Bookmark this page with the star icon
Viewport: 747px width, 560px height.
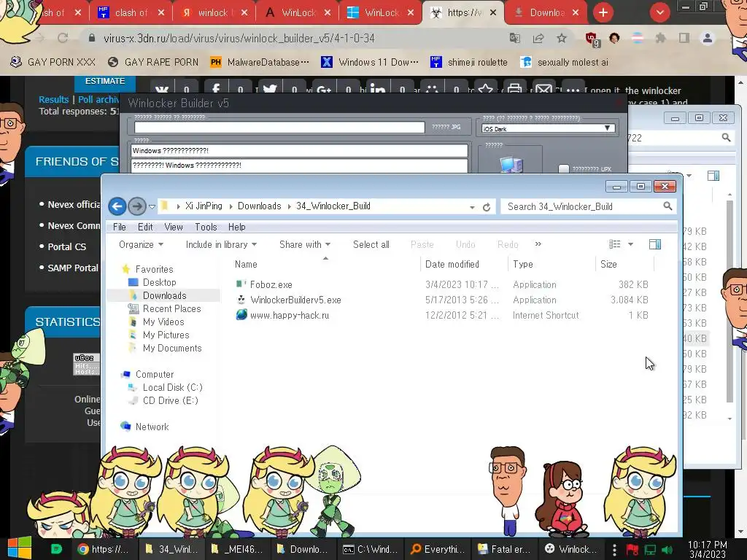562,38
